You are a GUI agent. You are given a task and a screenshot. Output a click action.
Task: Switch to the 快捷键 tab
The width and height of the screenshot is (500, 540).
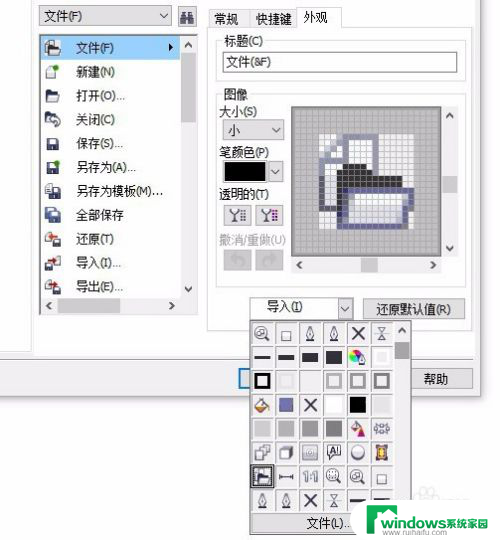[x=273, y=19]
